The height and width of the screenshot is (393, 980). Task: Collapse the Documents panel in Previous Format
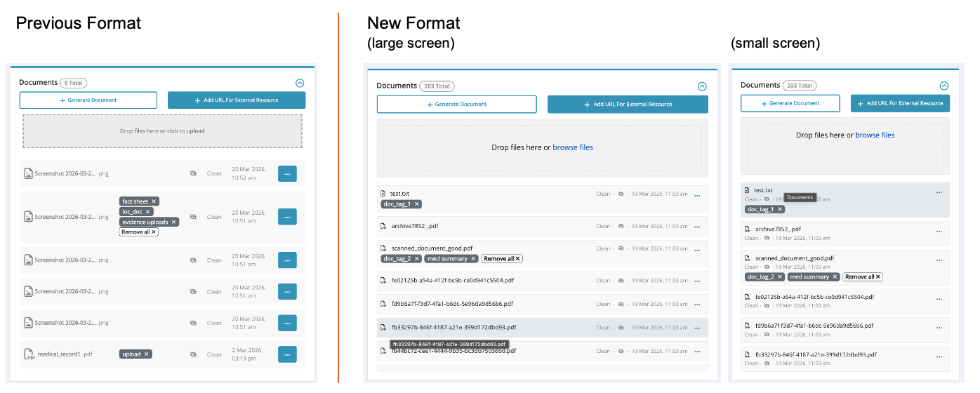pos(300,83)
